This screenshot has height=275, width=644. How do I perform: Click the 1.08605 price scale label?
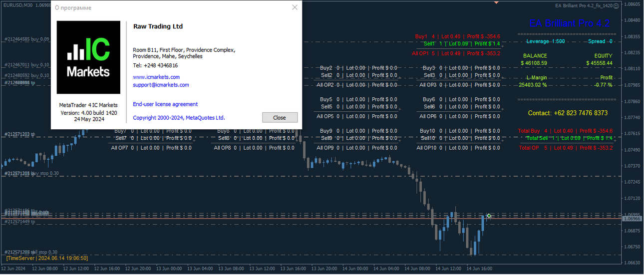click(633, 4)
